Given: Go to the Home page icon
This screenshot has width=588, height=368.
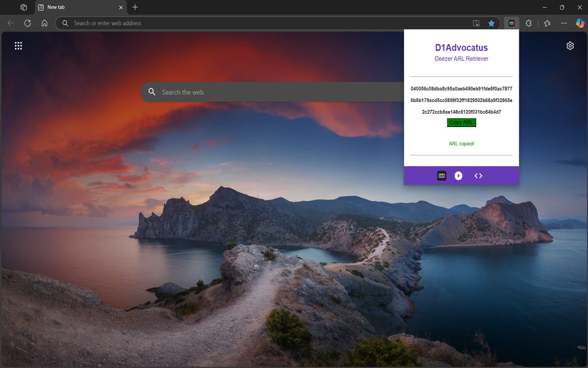Looking at the screenshot, I should pos(45,23).
